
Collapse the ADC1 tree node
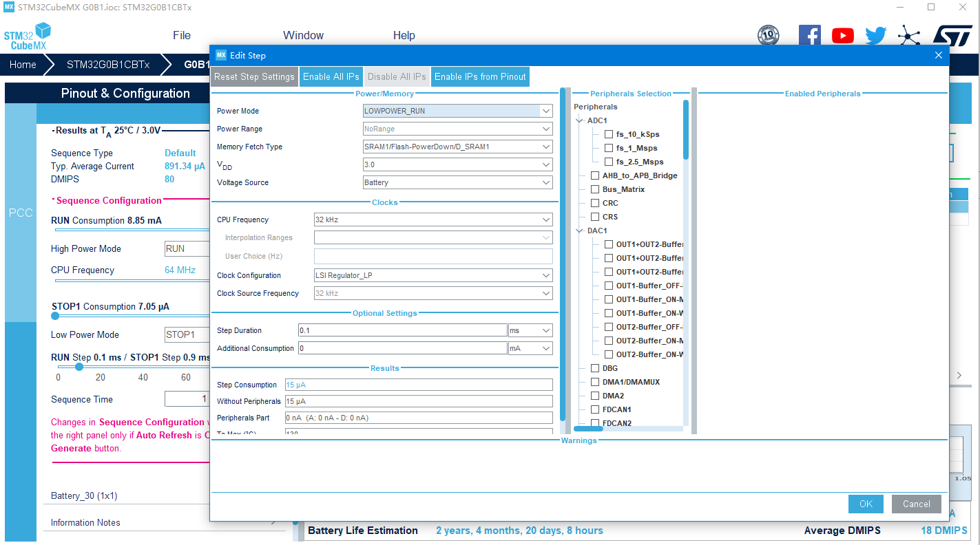pyautogui.click(x=580, y=120)
